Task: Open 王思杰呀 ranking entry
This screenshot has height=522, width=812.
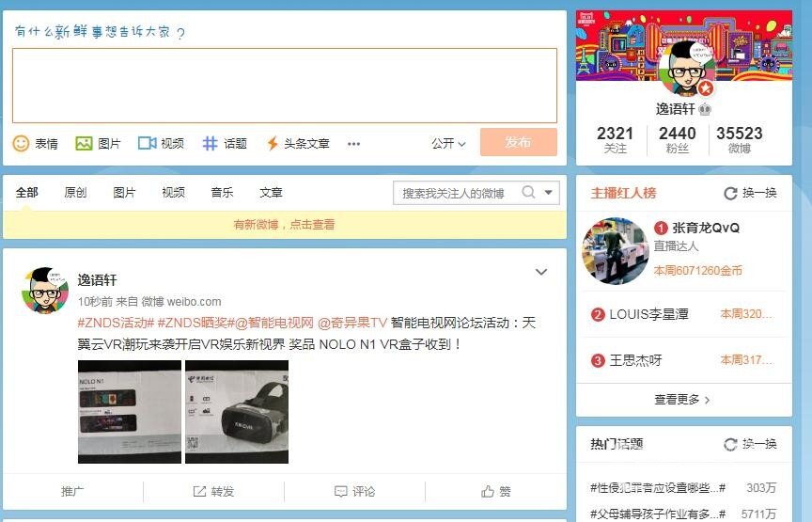Action: coord(635,360)
